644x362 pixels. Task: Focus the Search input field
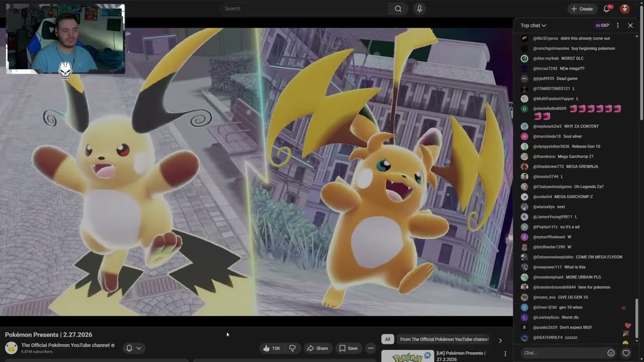pyautogui.click(x=303, y=9)
